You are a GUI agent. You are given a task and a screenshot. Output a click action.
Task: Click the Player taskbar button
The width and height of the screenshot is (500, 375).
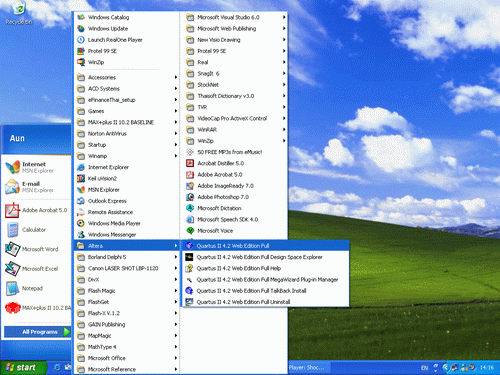click(x=310, y=368)
